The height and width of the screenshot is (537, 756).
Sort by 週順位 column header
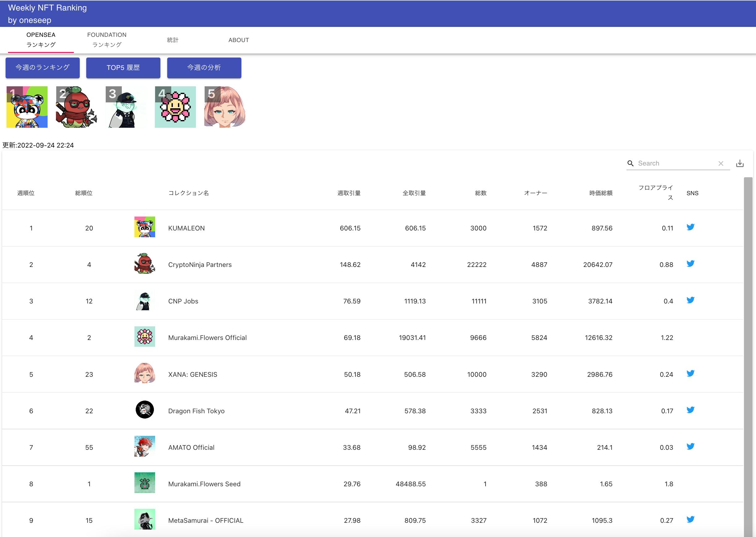[26, 193]
